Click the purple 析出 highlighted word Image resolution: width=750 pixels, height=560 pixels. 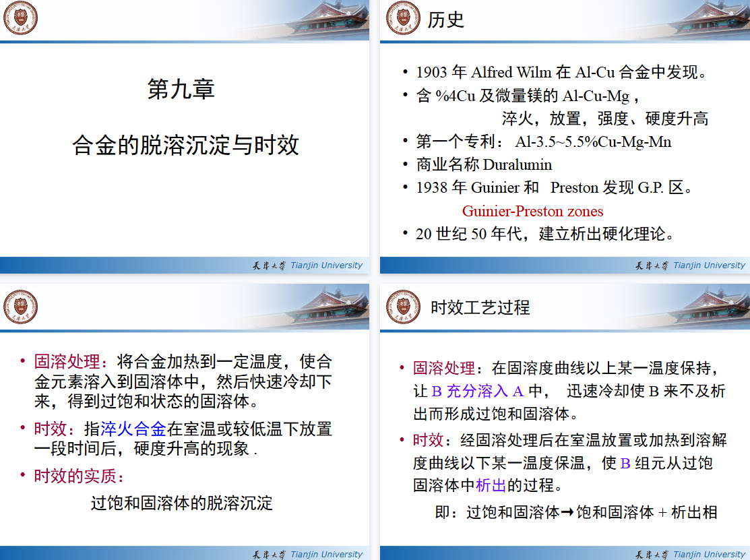click(491, 485)
